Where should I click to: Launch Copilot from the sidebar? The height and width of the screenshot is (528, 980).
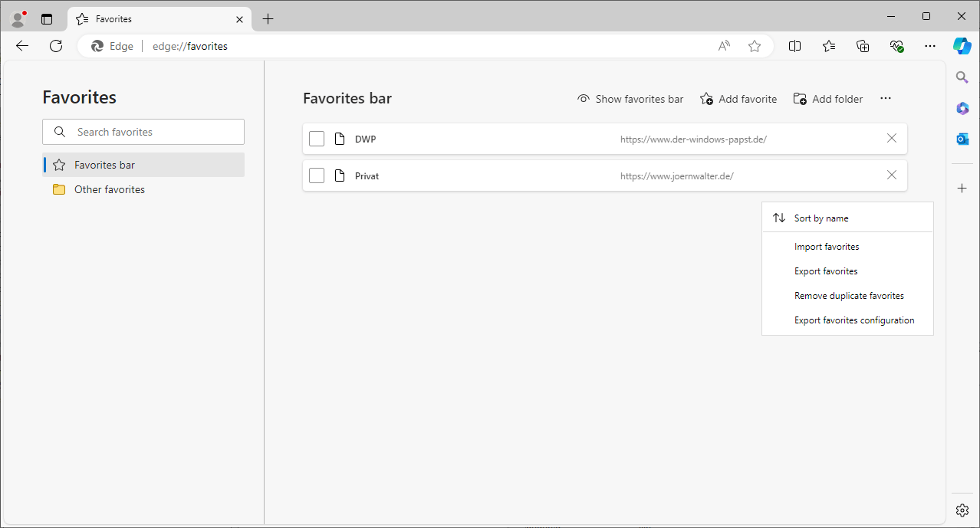(x=962, y=46)
